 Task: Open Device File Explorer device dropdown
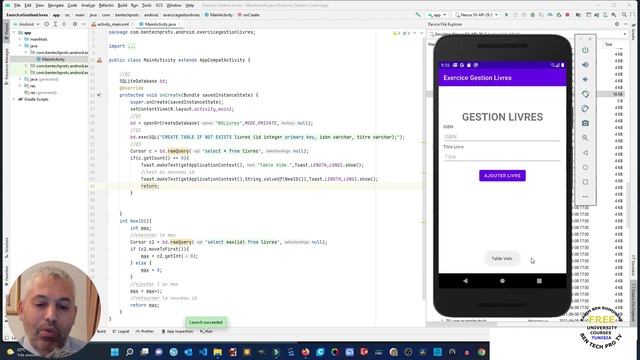[x=529, y=34]
